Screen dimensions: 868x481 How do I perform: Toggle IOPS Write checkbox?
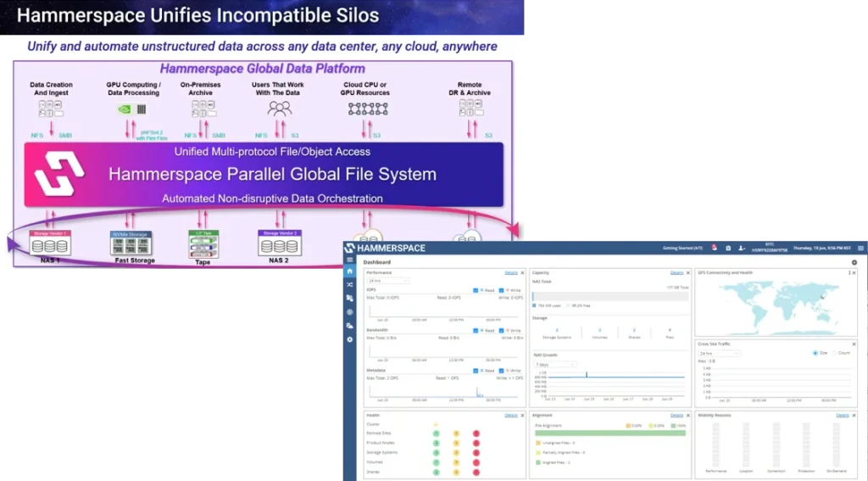coord(501,290)
